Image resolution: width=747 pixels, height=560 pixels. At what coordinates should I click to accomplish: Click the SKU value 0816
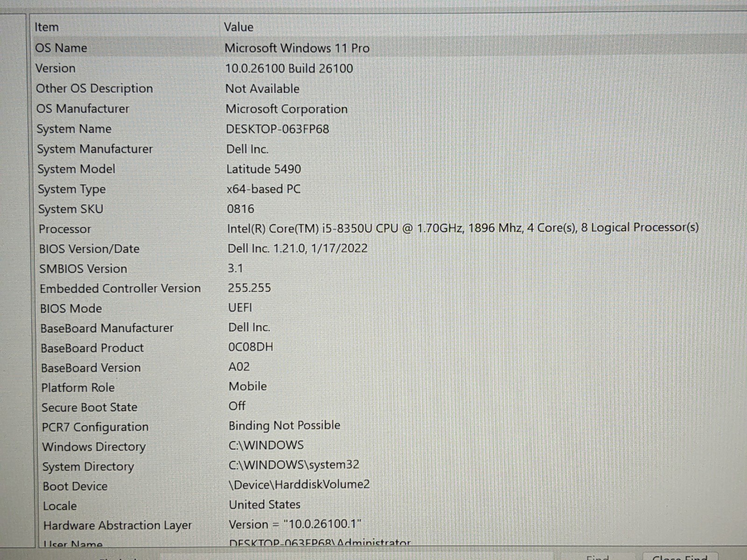[240, 209]
